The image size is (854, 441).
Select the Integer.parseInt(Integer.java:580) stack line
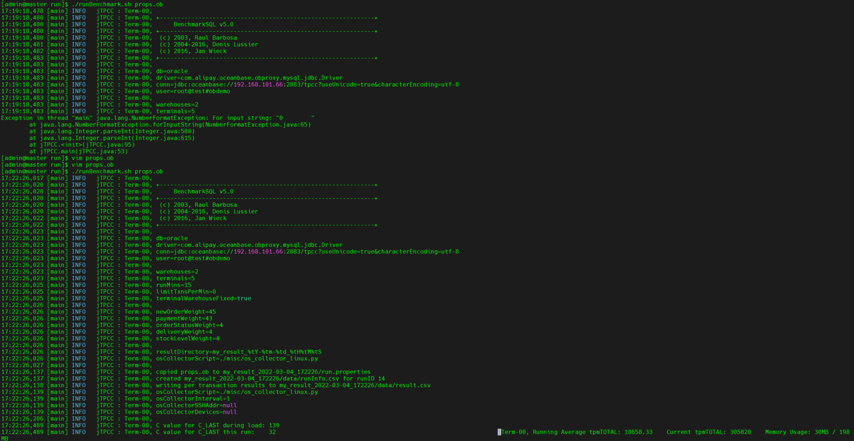[112, 131]
